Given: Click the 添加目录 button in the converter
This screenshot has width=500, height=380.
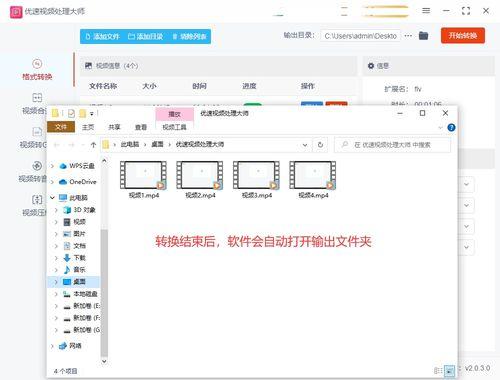Looking at the screenshot, I should click(146, 36).
